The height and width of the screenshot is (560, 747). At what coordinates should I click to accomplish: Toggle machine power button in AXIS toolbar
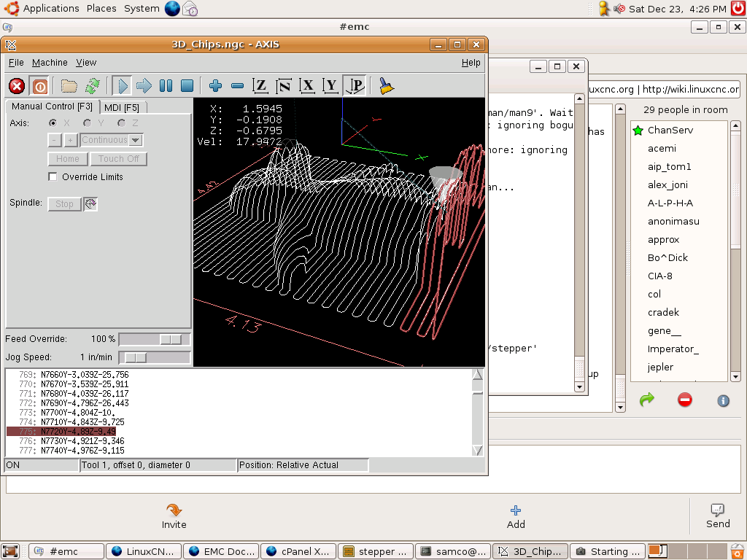coord(39,86)
